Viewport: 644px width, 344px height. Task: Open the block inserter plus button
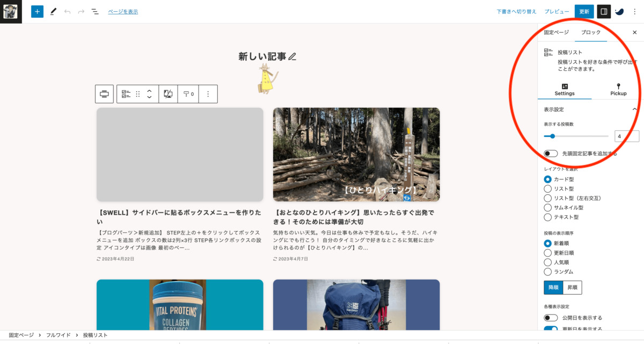pyautogui.click(x=37, y=11)
